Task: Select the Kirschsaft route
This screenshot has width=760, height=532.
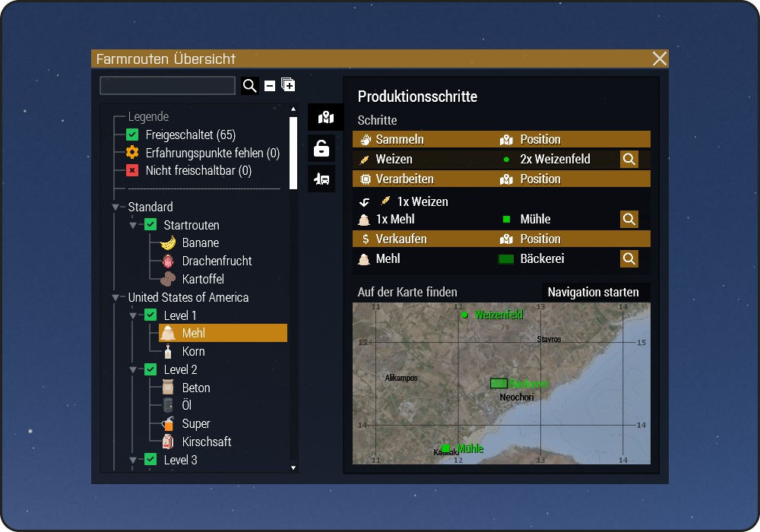Action: [x=207, y=442]
